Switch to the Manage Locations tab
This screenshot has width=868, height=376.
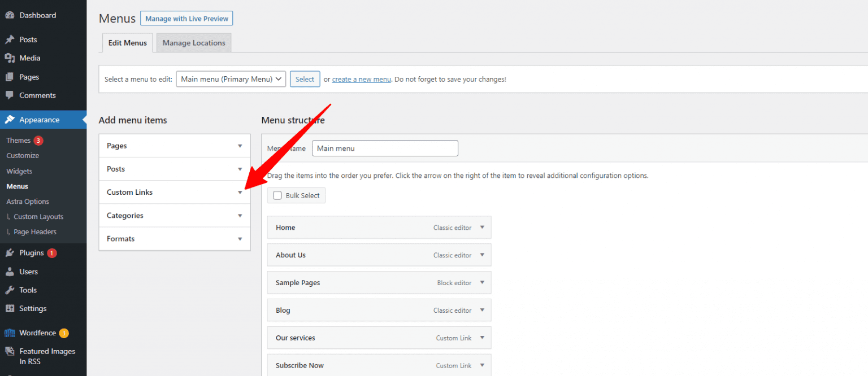click(194, 42)
